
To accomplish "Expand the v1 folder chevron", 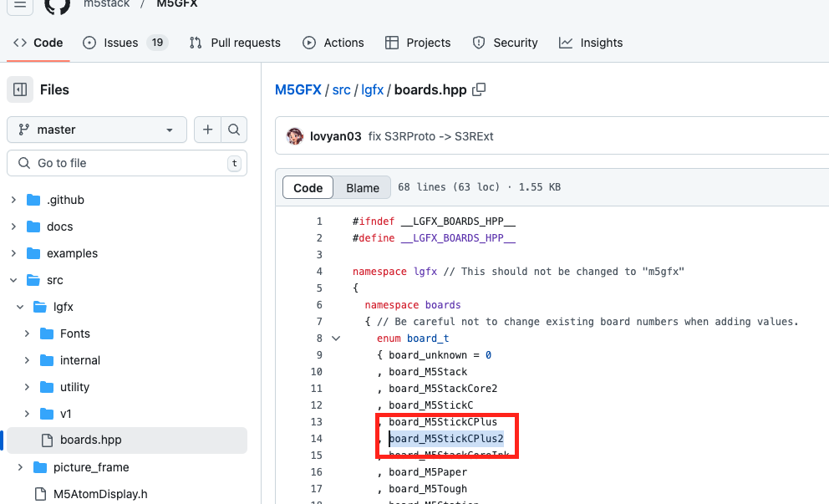I will pyautogui.click(x=27, y=414).
